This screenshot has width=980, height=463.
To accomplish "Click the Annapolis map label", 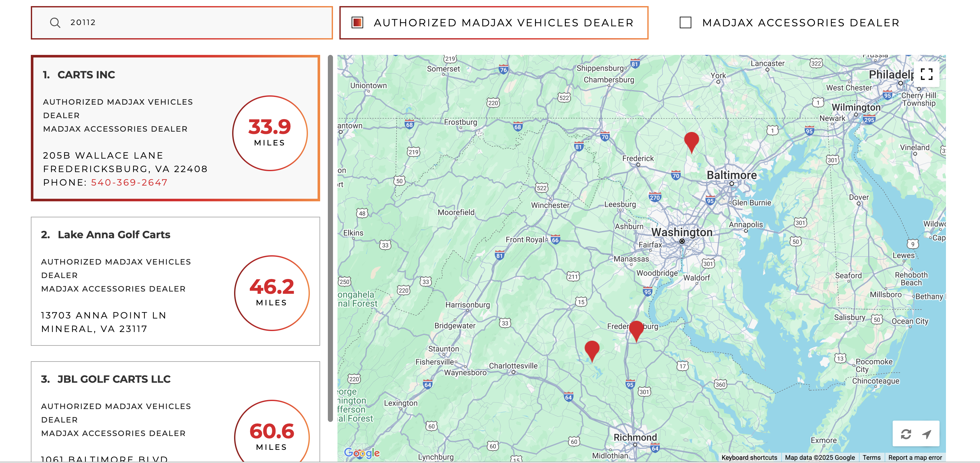I will [745, 224].
